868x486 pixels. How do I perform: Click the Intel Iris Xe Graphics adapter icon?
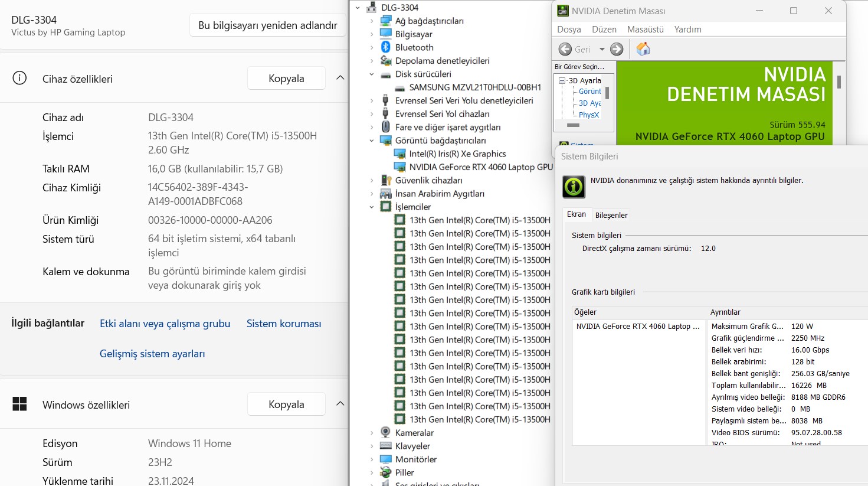click(x=399, y=154)
